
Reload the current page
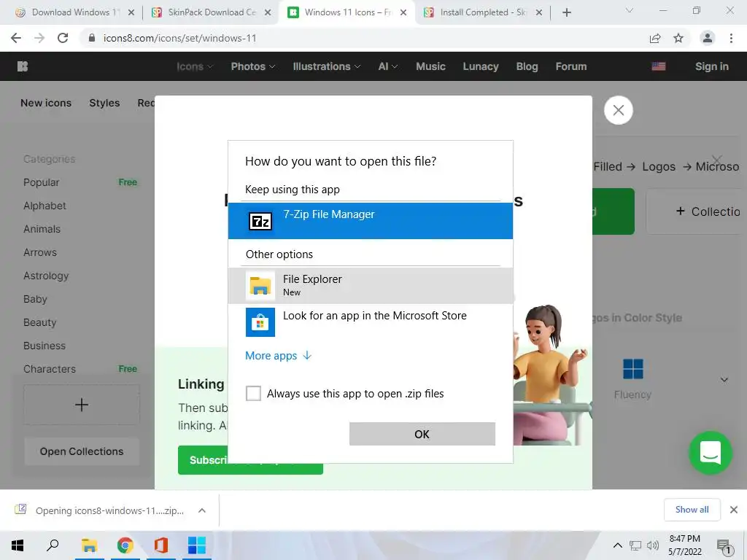click(63, 38)
